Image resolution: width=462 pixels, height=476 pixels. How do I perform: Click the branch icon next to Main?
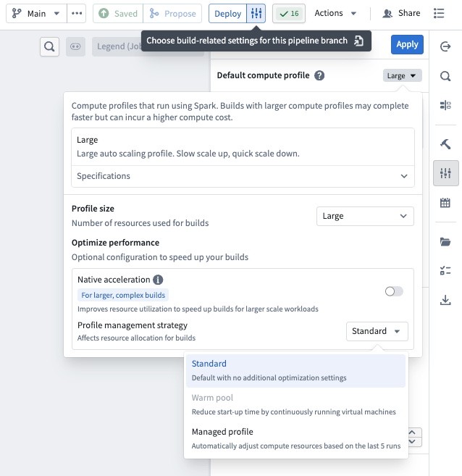17,13
